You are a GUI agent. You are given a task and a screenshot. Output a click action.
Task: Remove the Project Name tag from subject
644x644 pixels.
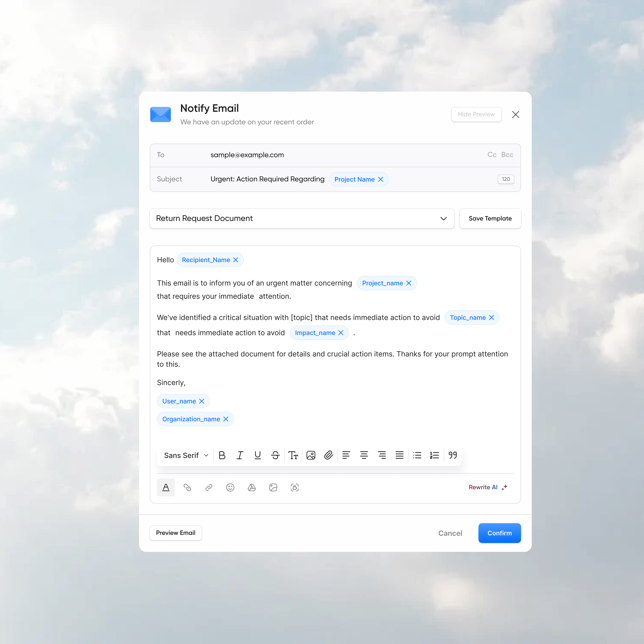pyautogui.click(x=381, y=179)
